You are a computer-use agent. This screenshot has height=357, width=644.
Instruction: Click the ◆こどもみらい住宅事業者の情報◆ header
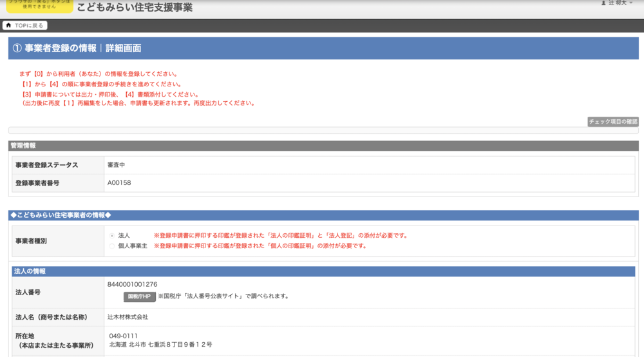pos(323,215)
